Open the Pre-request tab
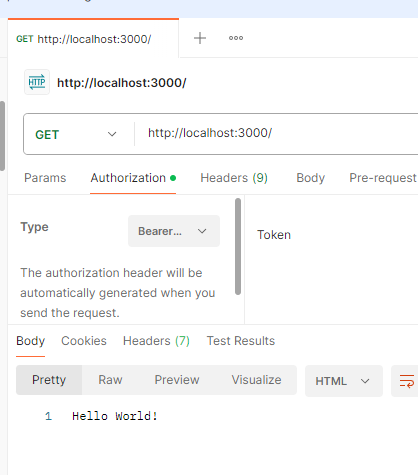Image resolution: width=418 pixels, height=475 pixels. click(383, 178)
